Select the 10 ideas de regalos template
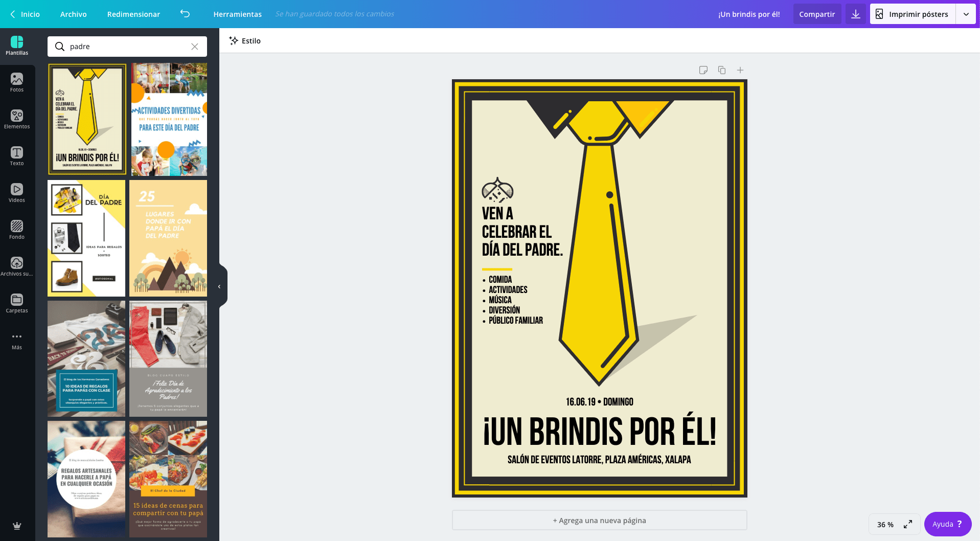 [x=86, y=358]
